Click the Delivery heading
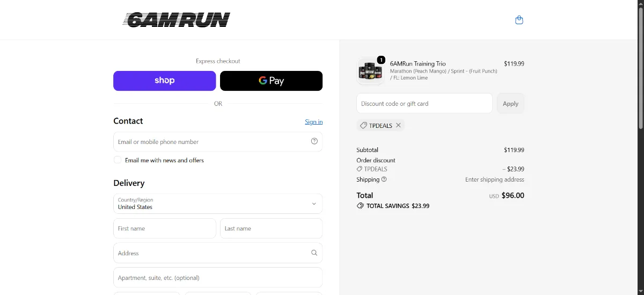 pos(129,183)
